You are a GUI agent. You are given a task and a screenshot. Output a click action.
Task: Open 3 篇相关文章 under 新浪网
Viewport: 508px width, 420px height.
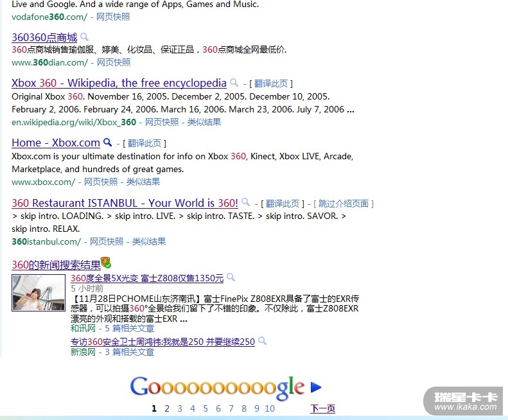tap(129, 352)
